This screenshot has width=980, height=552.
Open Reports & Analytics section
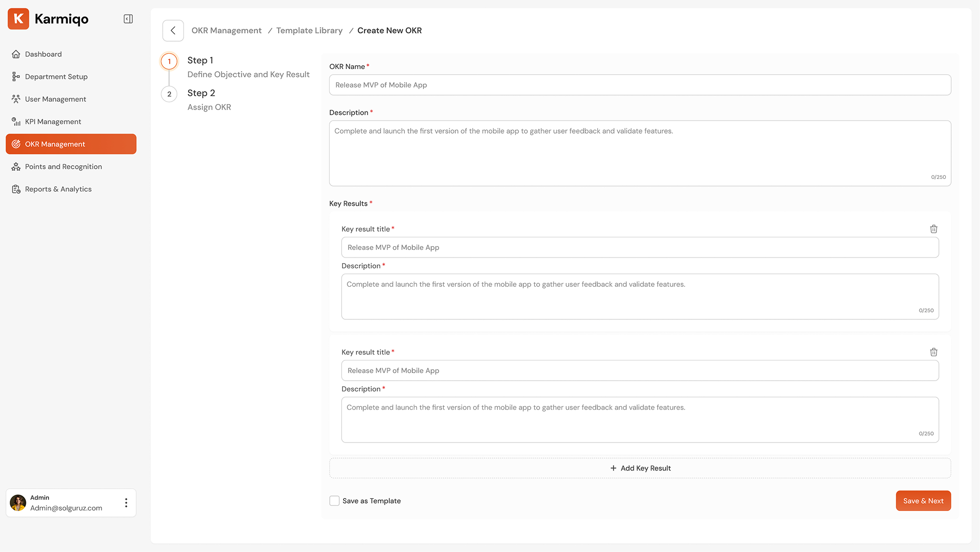(x=71, y=189)
